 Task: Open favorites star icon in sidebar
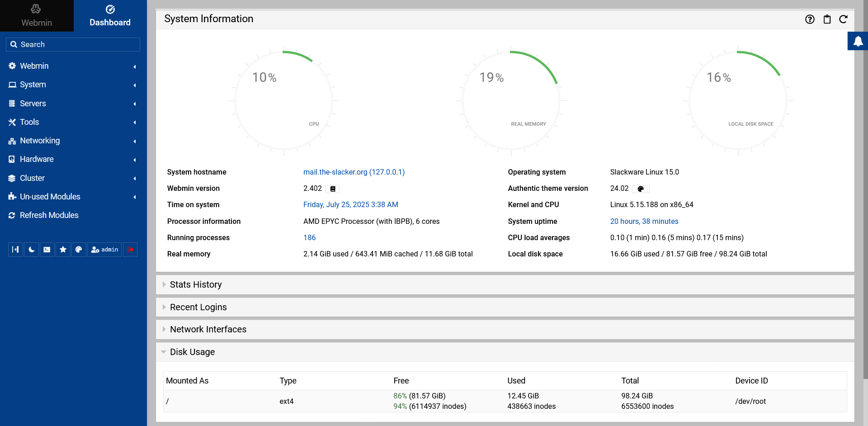(x=63, y=250)
